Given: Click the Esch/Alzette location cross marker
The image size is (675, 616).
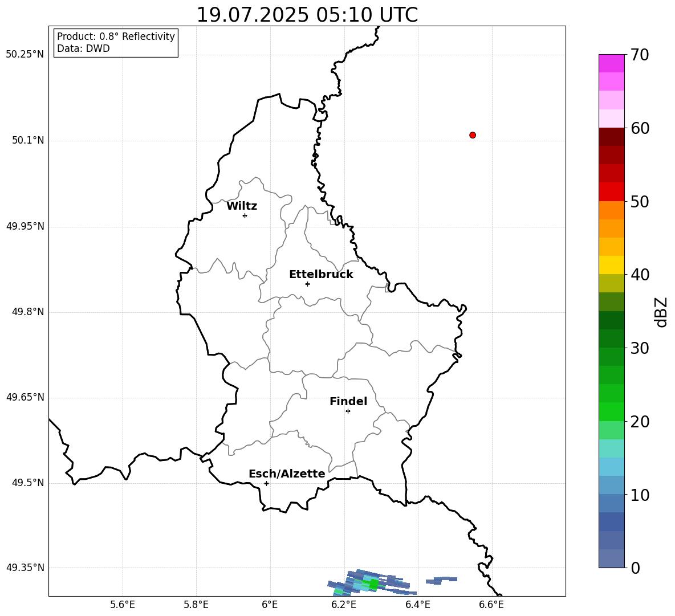Looking at the screenshot, I should 266,483.
